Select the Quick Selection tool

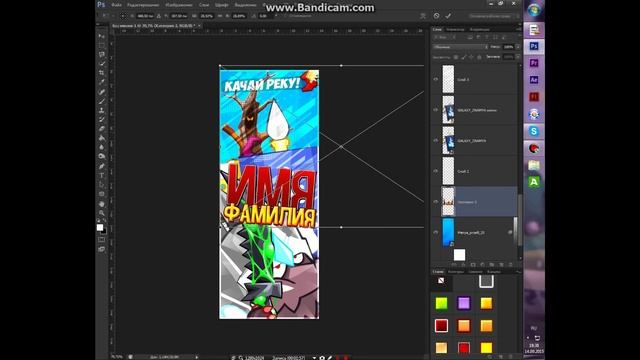coord(102,64)
